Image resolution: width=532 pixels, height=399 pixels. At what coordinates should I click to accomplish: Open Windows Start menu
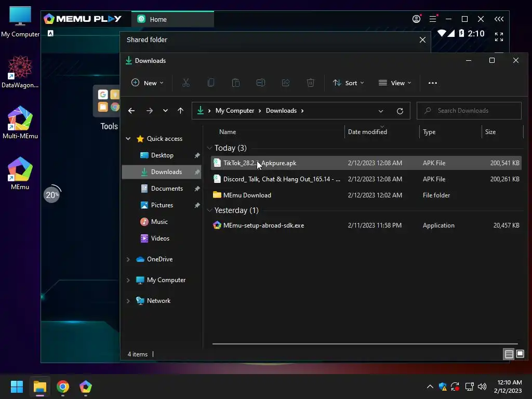click(x=17, y=387)
